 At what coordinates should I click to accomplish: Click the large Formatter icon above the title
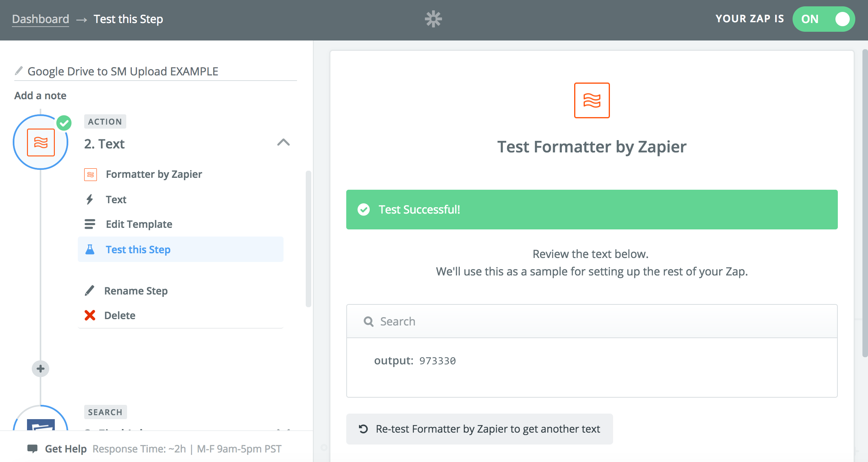pos(592,100)
